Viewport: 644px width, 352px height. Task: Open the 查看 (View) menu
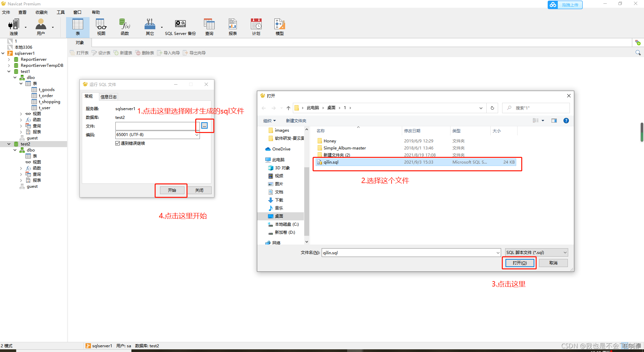tap(22, 12)
